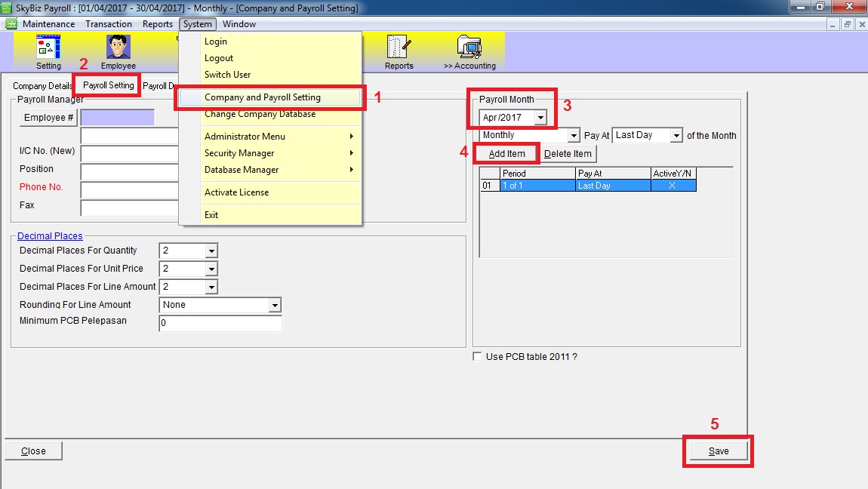Click the Delete Item button
This screenshot has width=868, height=489.
(568, 154)
